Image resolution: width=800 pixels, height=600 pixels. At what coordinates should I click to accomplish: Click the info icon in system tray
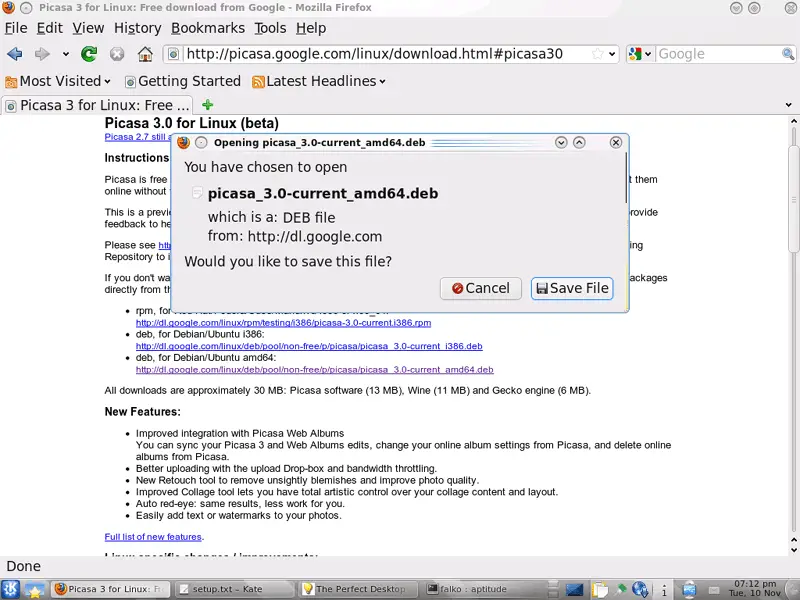[664, 590]
